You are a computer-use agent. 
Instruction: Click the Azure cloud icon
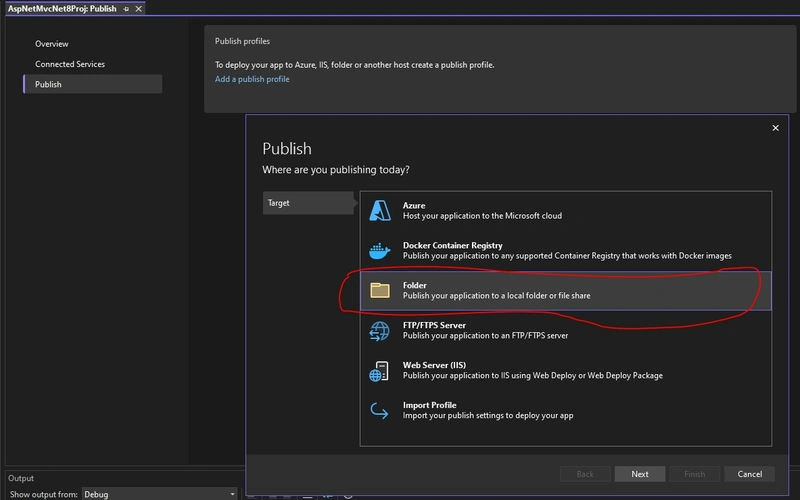tap(380, 211)
